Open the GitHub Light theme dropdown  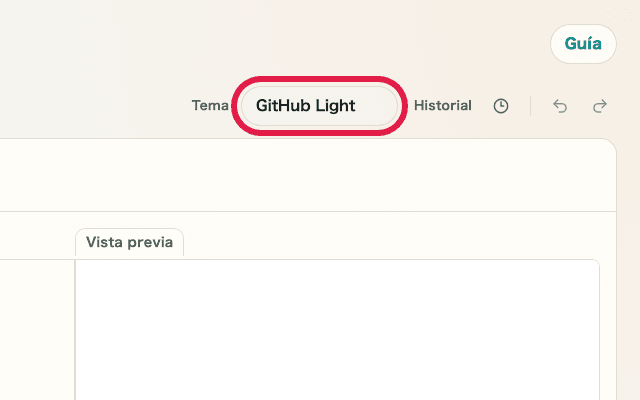pos(320,105)
